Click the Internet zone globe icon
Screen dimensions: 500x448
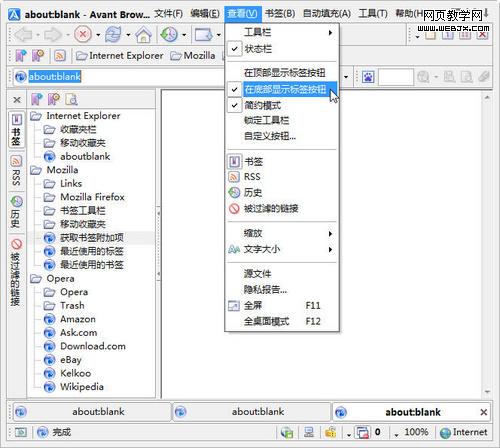click(x=445, y=433)
